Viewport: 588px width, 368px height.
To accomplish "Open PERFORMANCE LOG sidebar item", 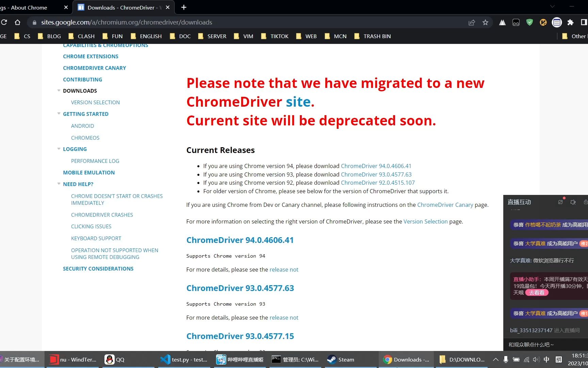I will 95,161.
